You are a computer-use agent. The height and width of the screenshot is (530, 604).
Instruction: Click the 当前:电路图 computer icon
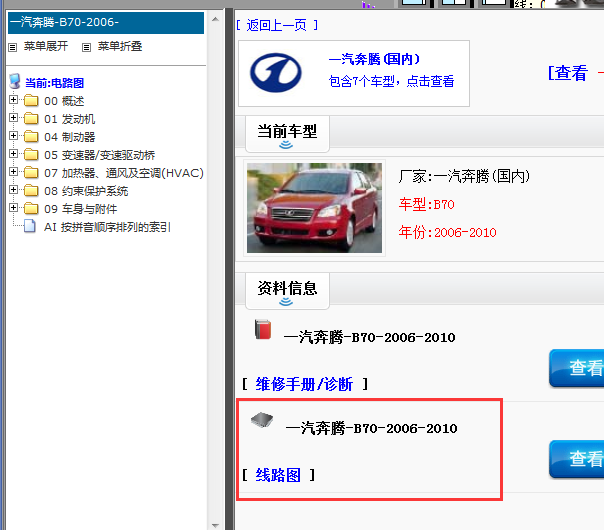15,81
